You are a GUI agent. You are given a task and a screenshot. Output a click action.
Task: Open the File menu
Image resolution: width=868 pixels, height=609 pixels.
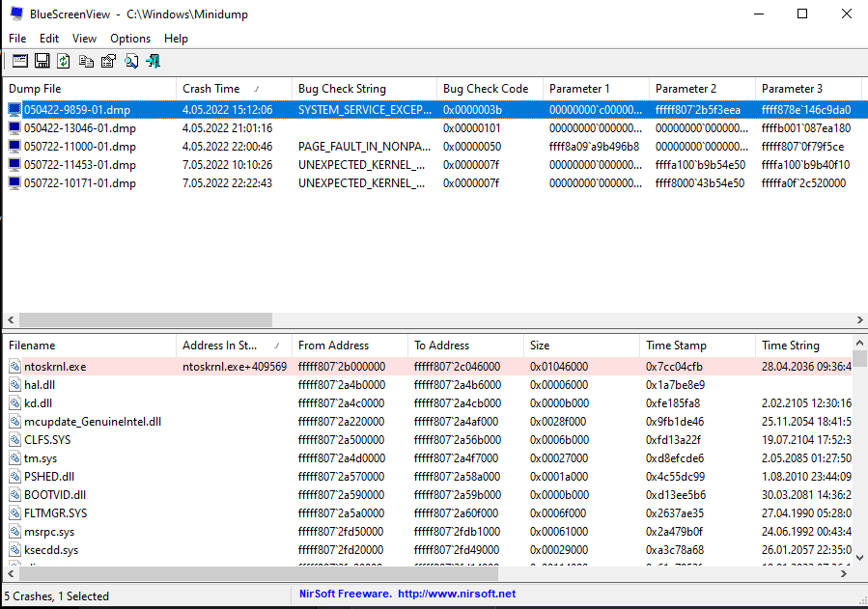tap(17, 39)
